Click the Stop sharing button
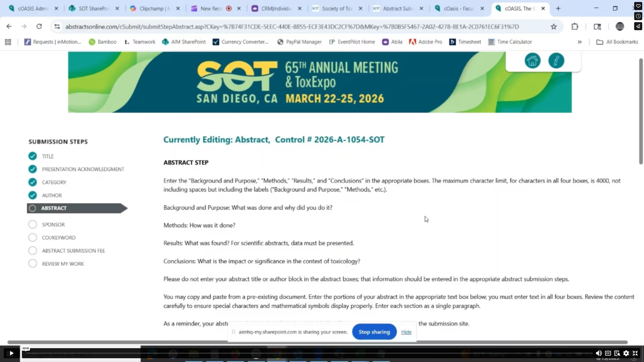 click(374, 332)
